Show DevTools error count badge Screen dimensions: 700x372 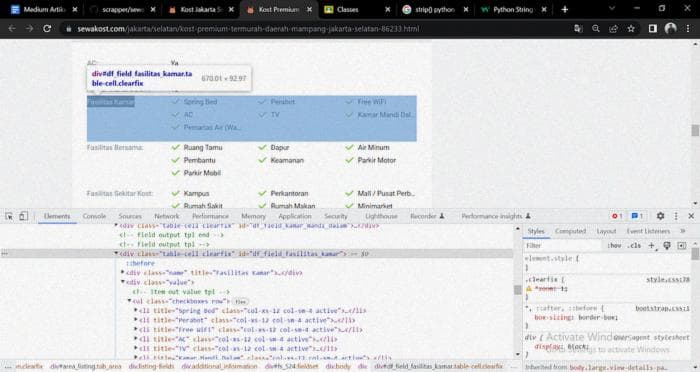pos(617,216)
